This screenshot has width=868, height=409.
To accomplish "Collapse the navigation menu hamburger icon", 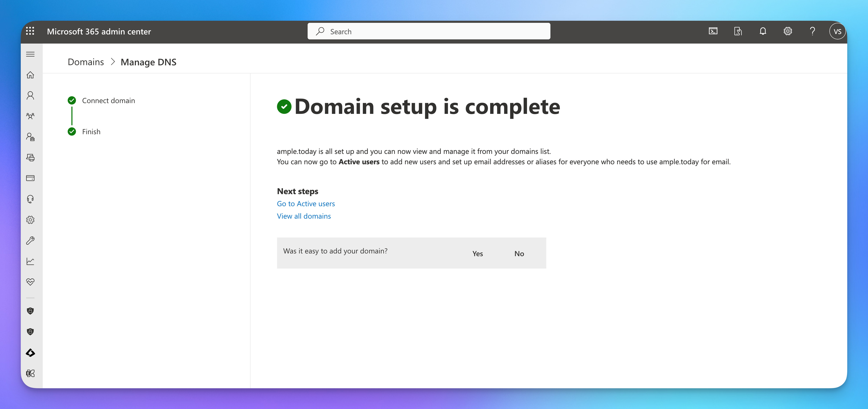I will tap(30, 54).
